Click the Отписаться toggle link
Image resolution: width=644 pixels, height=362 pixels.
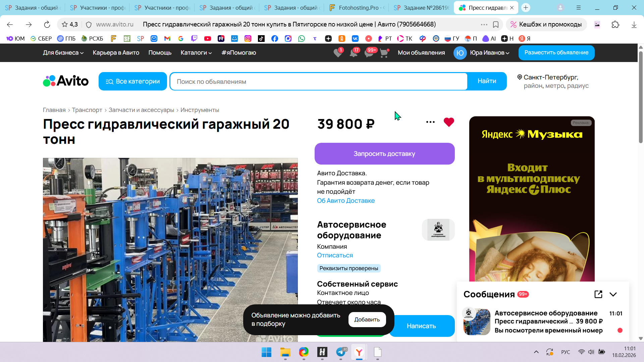click(x=335, y=255)
